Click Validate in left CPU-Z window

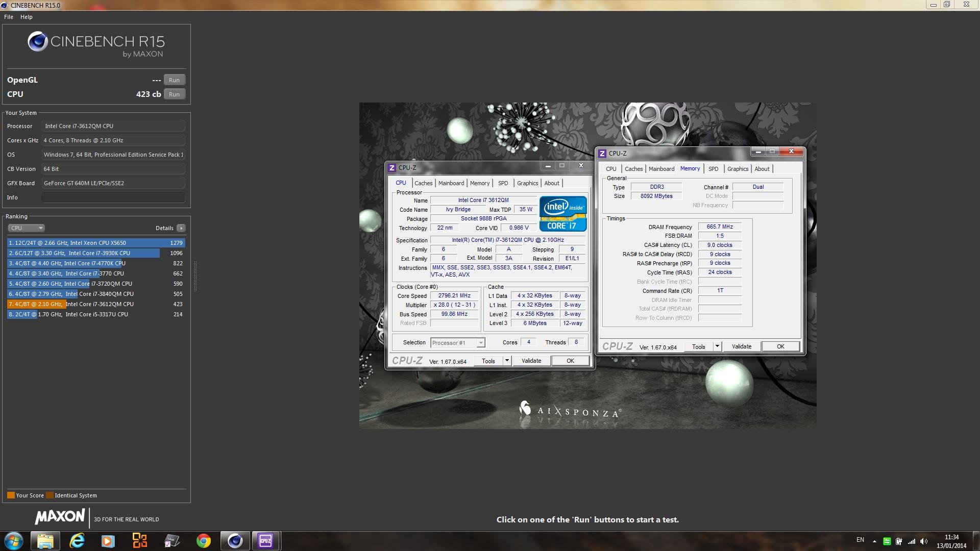[x=531, y=361]
